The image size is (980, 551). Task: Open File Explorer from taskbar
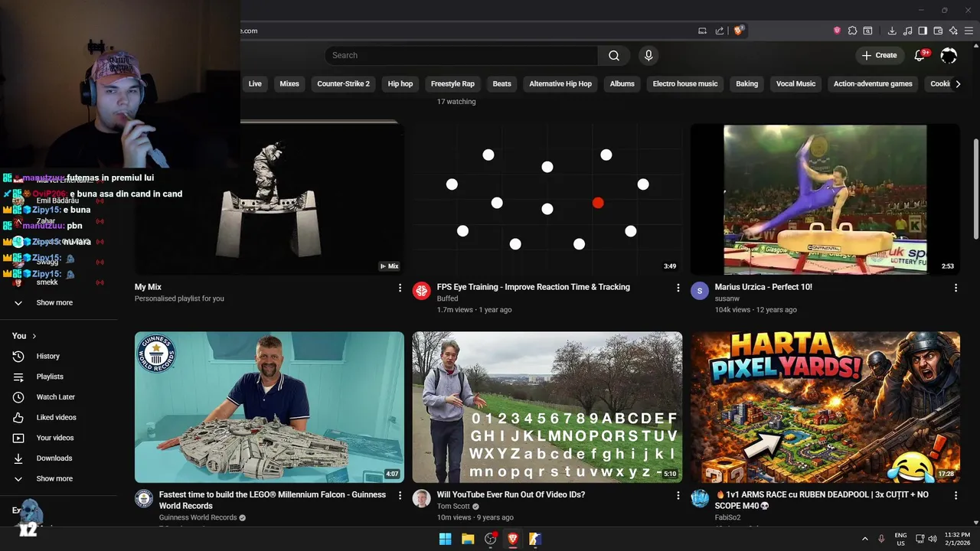(x=468, y=539)
